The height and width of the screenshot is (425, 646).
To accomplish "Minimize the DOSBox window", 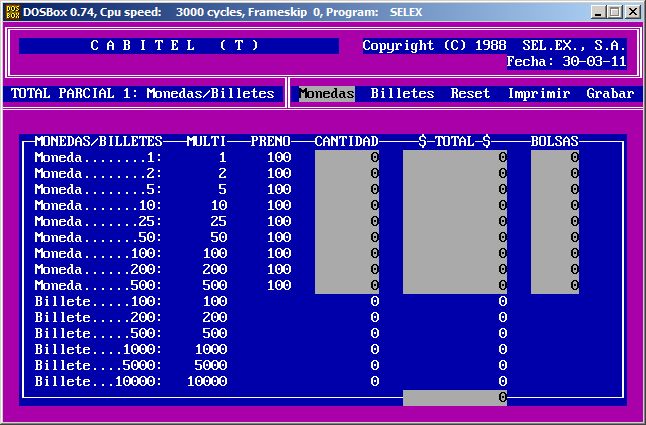I will 598,12.
